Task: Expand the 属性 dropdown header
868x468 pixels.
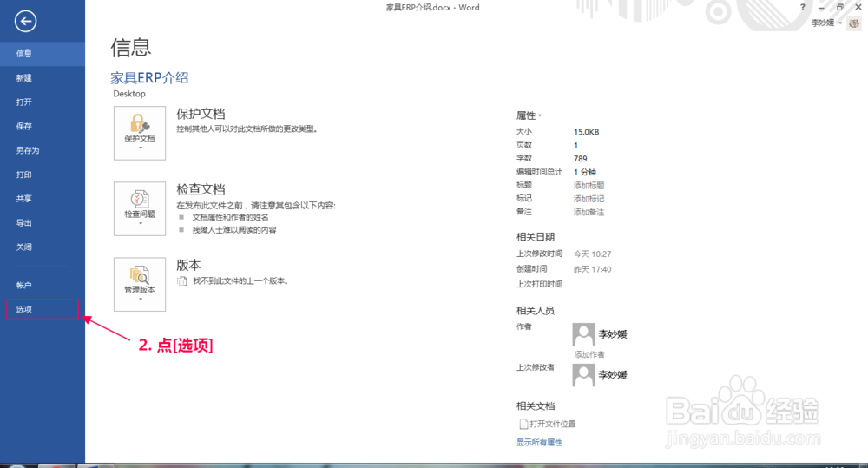Action: pyautogui.click(x=529, y=115)
